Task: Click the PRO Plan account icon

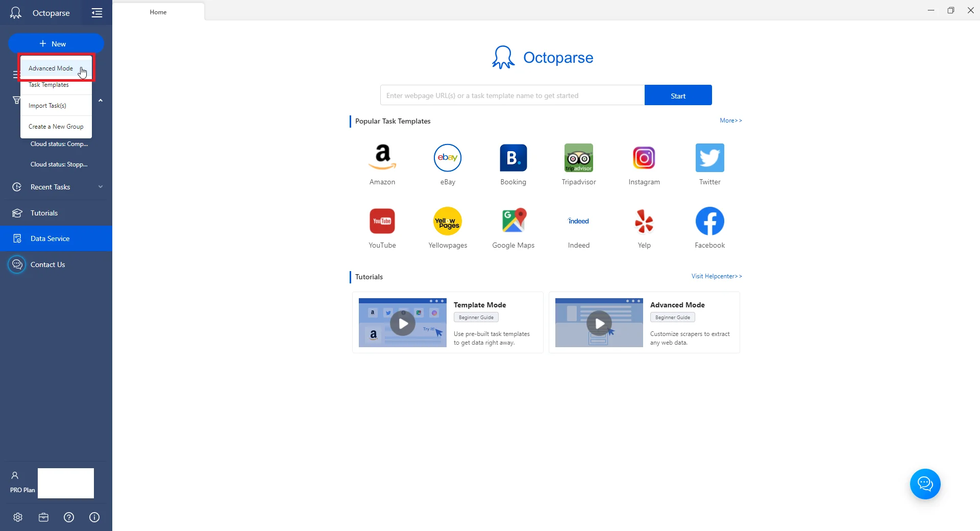Action: pos(15,475)
